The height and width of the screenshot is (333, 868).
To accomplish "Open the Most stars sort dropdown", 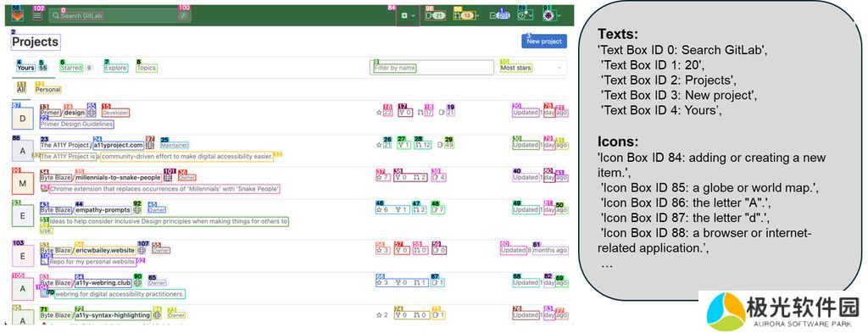I will (532, 68).
